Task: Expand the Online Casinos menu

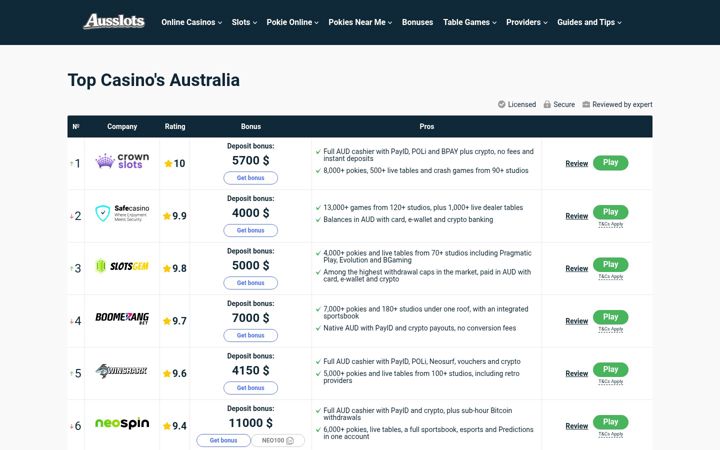Action: coord(191,22)
